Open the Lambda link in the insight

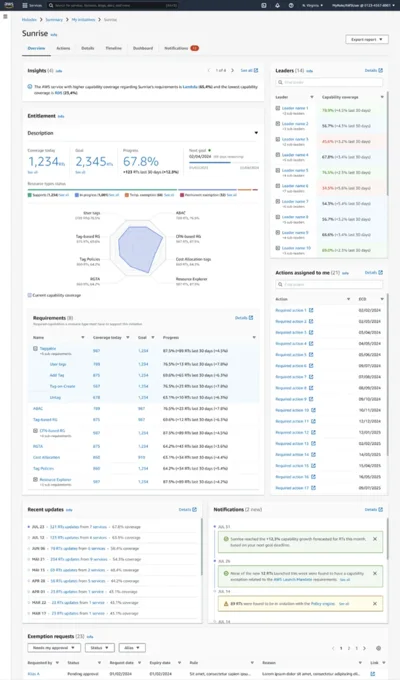[x=190, y=87]
